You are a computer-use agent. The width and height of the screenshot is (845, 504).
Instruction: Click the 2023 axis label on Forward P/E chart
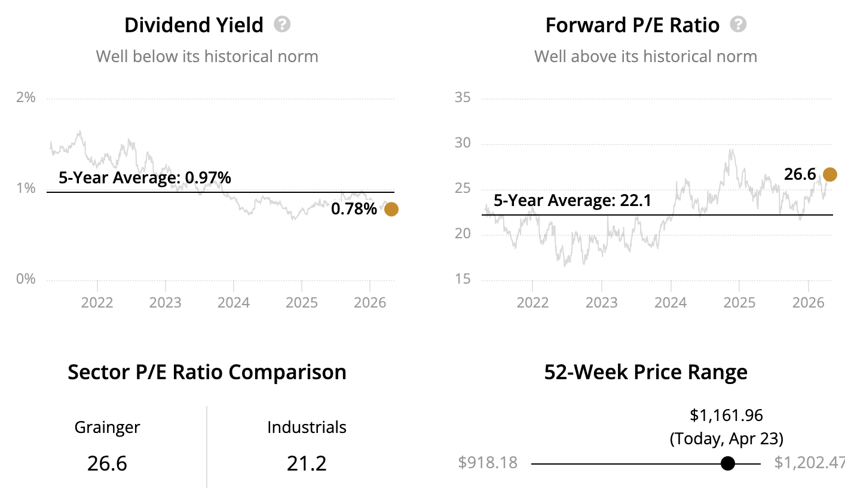click(x=601, y=302)
